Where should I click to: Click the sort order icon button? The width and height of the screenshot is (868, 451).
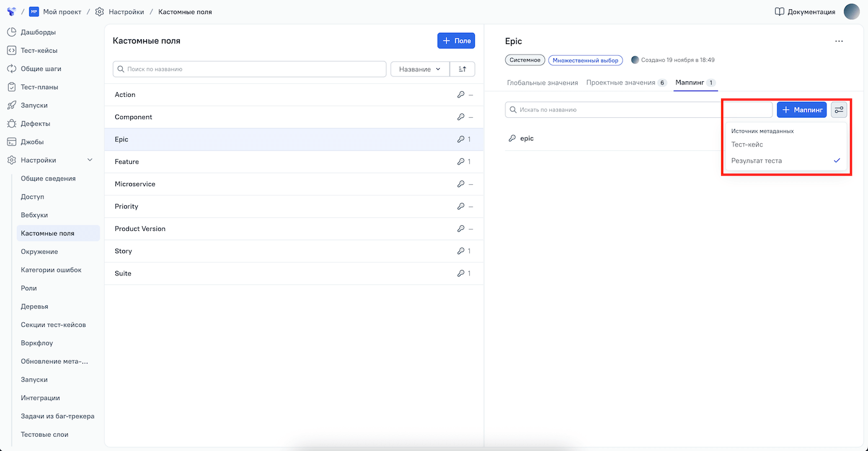[x=462, y=69]
